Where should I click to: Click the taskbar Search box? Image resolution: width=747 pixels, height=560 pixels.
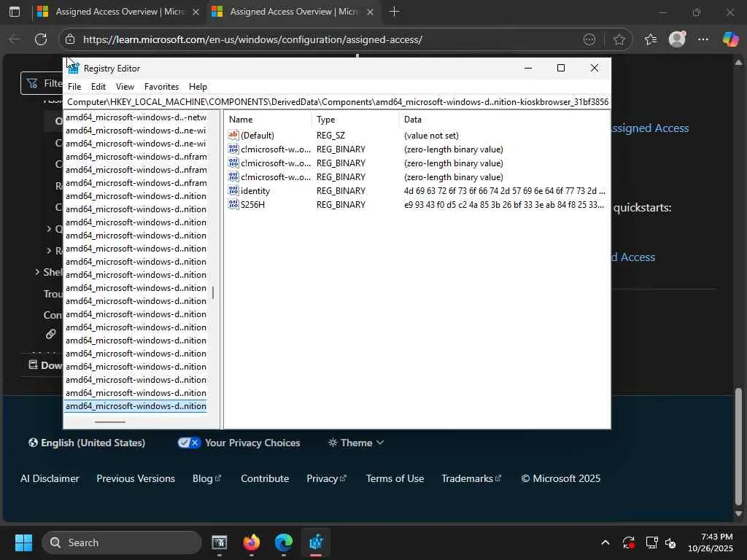(122, 542)
